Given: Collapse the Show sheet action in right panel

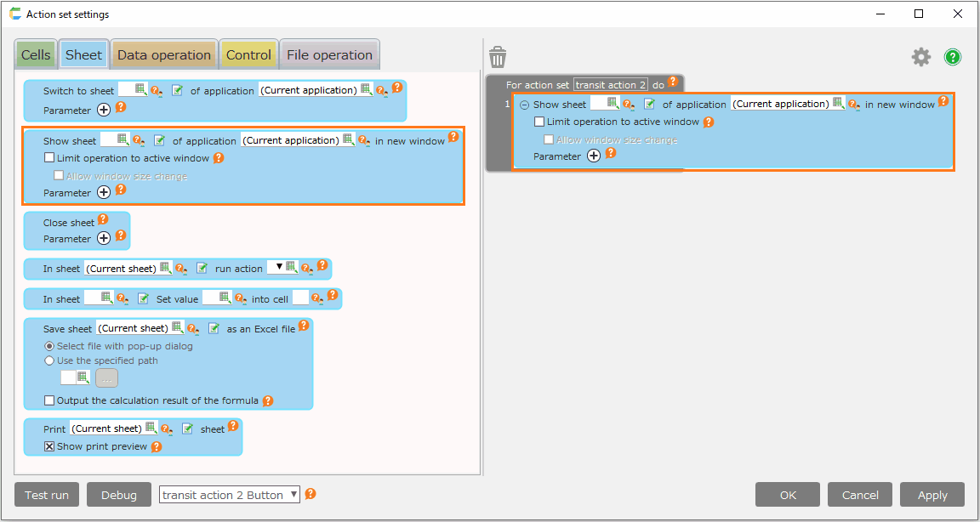Looking at the screenshot, I should 524,105.
